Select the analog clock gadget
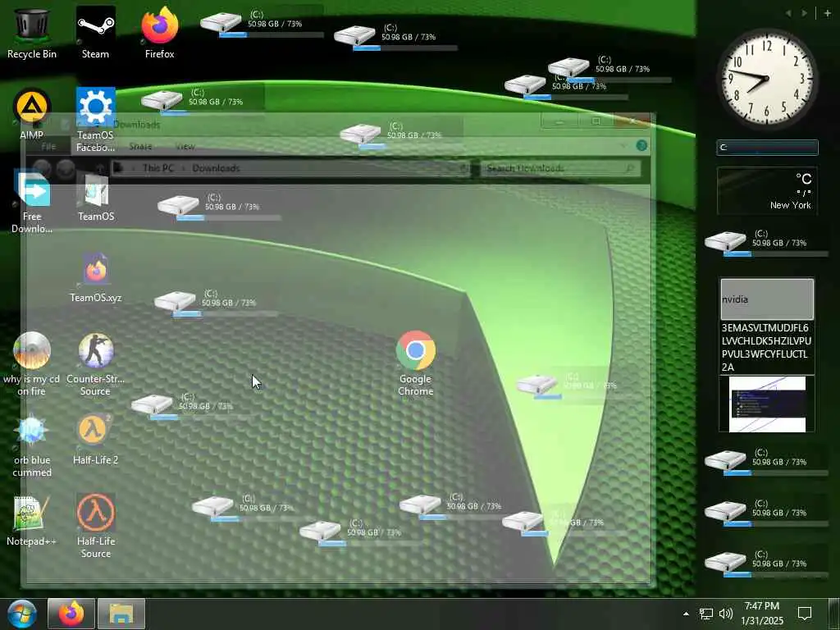The width and height of the screenshot is (840, 630). point(767,80)
